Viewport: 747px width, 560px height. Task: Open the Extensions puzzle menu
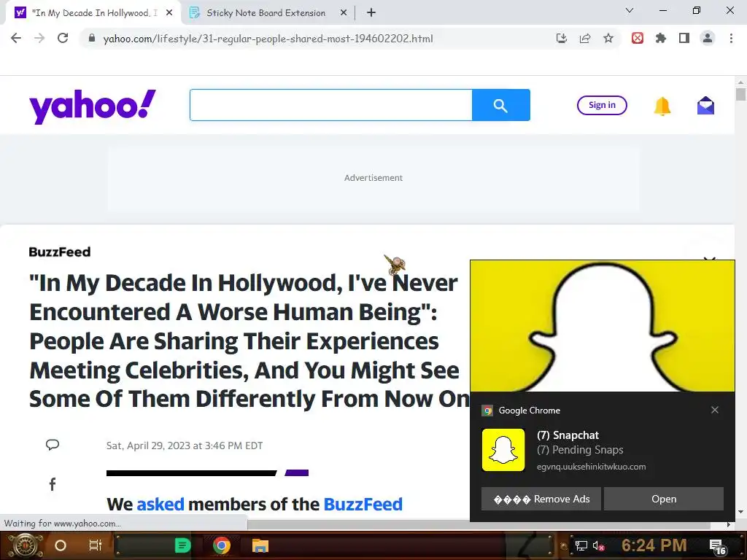(661, 38)
